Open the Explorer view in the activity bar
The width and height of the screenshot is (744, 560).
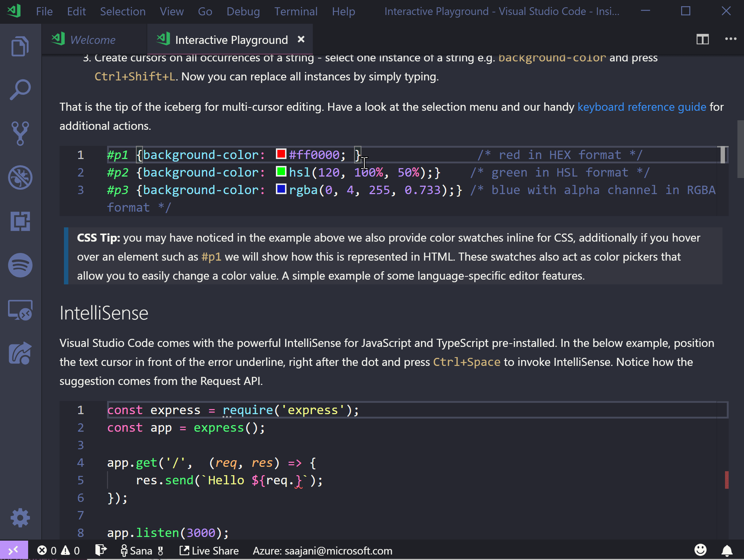click(x=20, y=46)
